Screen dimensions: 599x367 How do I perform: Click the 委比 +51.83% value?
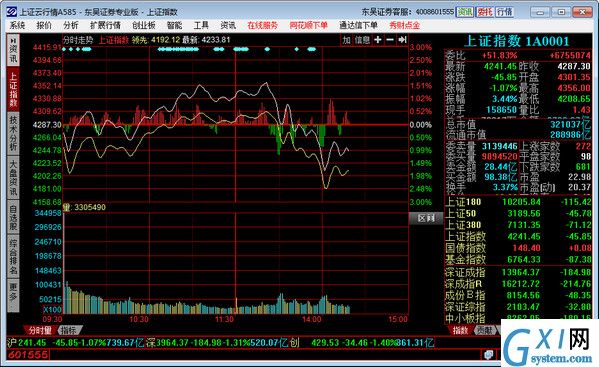click(x=499, y=56)
